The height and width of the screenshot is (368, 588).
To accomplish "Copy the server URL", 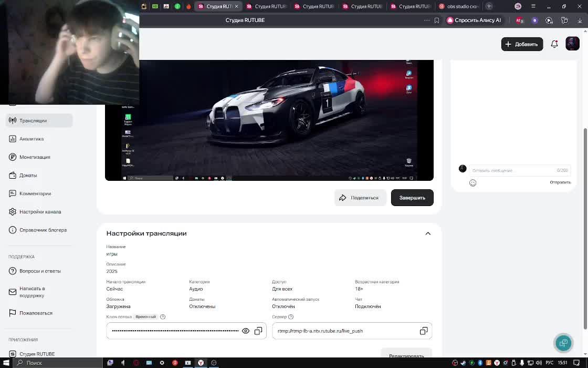I will (424, 331).
